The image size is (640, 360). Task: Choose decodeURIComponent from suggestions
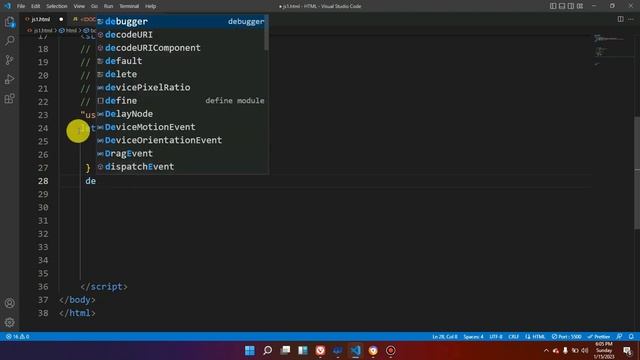point(181,48)
